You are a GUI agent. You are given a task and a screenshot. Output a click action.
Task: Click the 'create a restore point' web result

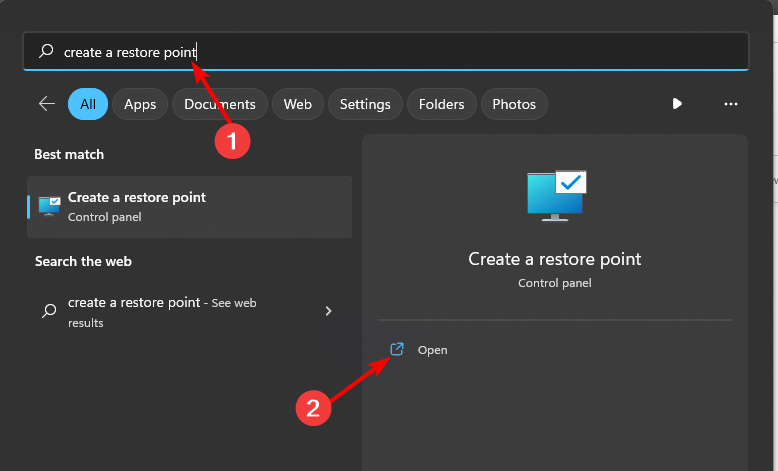(x=180, y=311)
